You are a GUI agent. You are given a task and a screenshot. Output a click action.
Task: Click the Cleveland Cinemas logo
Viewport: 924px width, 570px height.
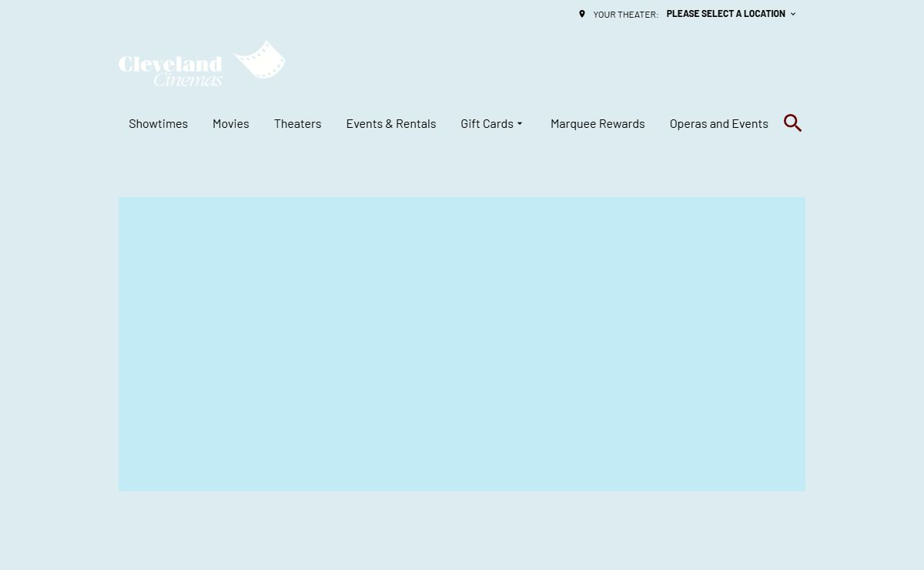(202, 63)
